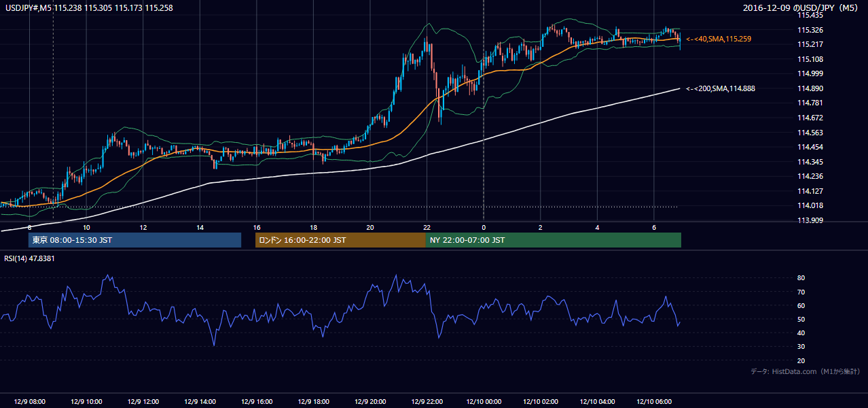Viewport: 868px width, 408px height.
Task: Click price scale value 115.217
Action: [x=810, y=44]
